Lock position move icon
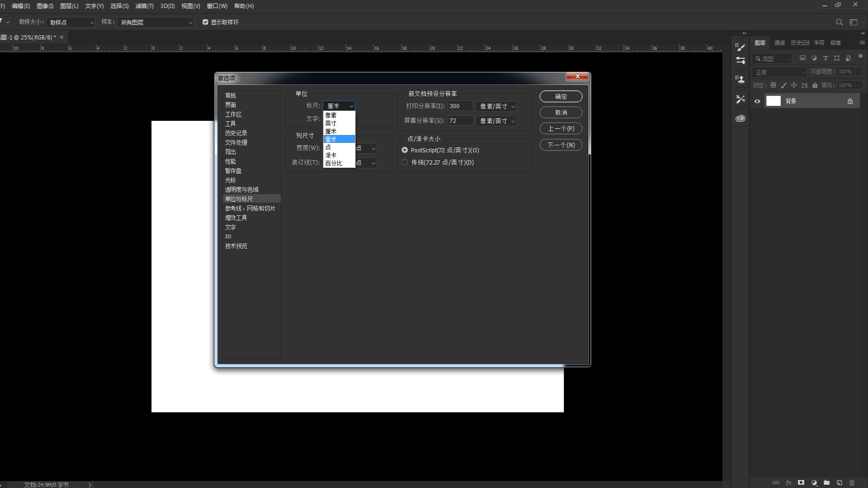 pyautogui.click(x=794, y=85)
